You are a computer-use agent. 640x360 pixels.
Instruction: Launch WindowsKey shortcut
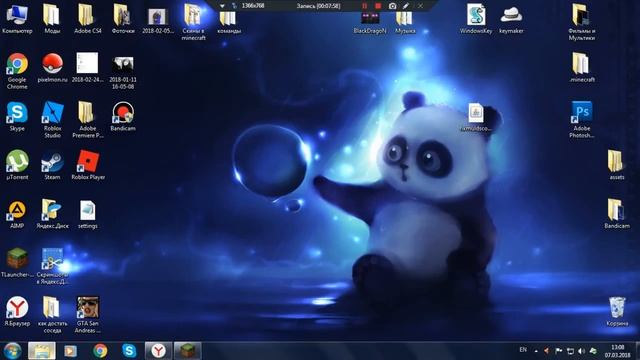tap(476, 18)
